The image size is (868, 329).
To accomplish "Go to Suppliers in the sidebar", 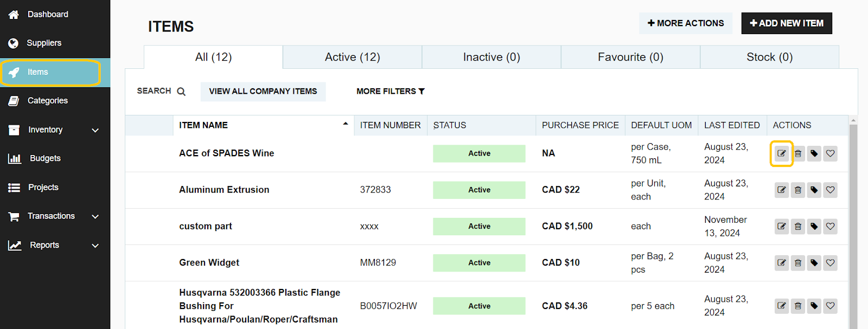I will tap(44, 43).
